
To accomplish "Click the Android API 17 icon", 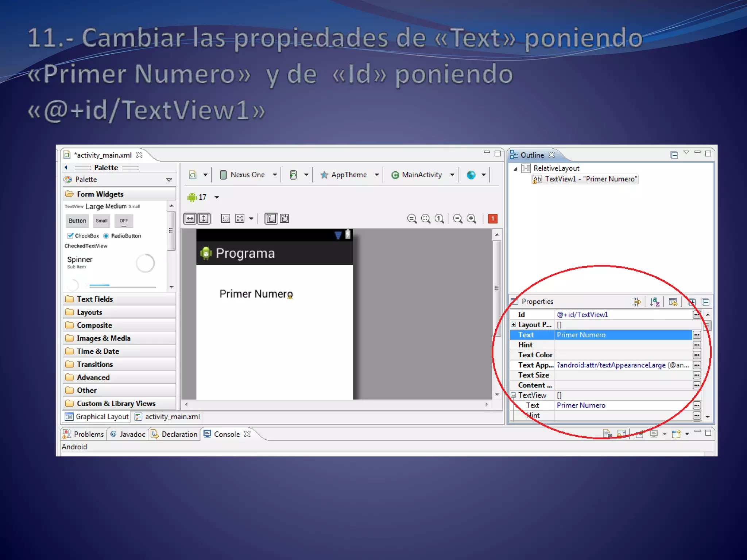I will (x=192, y=197).
